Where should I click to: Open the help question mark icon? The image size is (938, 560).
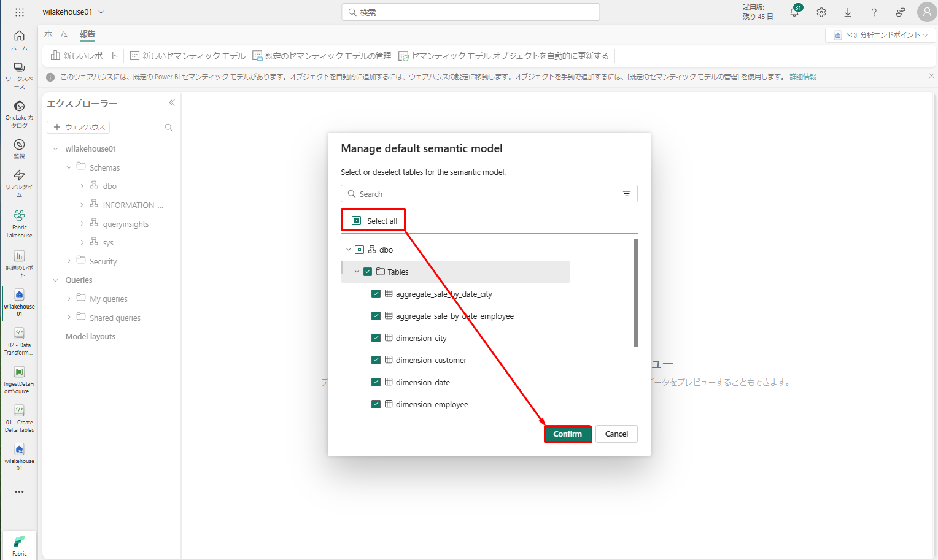pos(874,12)
